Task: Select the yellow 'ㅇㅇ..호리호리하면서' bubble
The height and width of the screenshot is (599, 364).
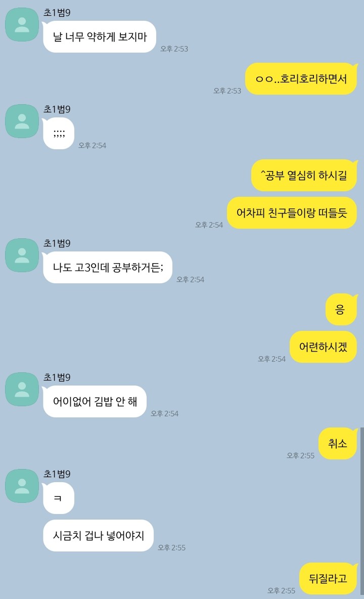Action: 301,79
